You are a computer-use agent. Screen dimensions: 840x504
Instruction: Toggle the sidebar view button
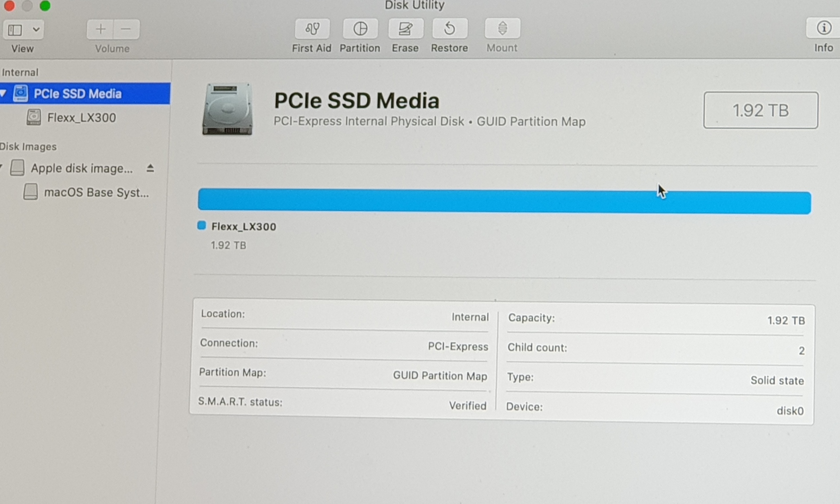(x=15, y=30)
